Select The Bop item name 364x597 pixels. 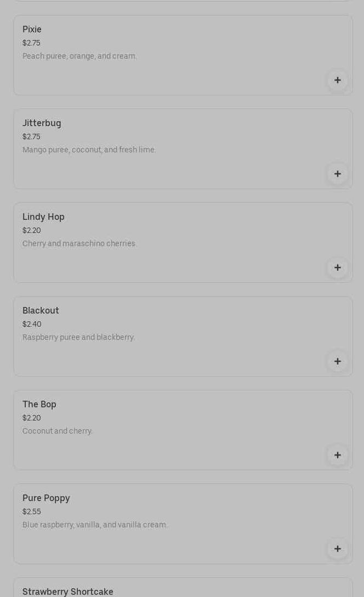[39, 405]
